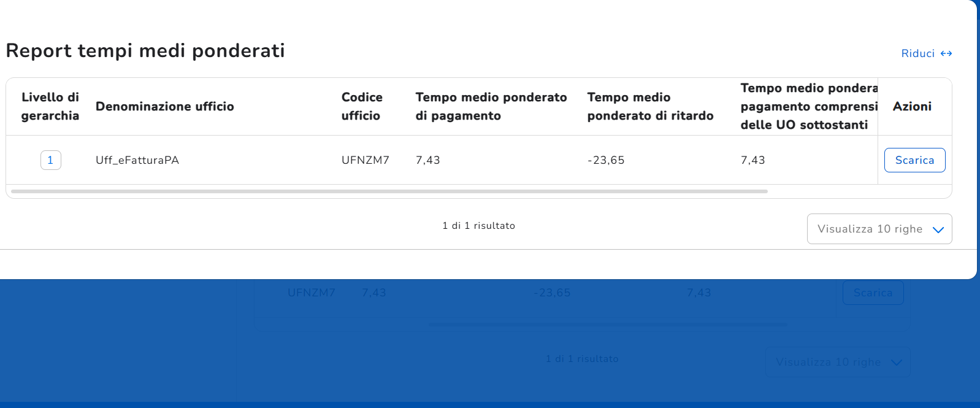
Task: Click the Report tempi medi ponderati title
Action: point(145,50)
